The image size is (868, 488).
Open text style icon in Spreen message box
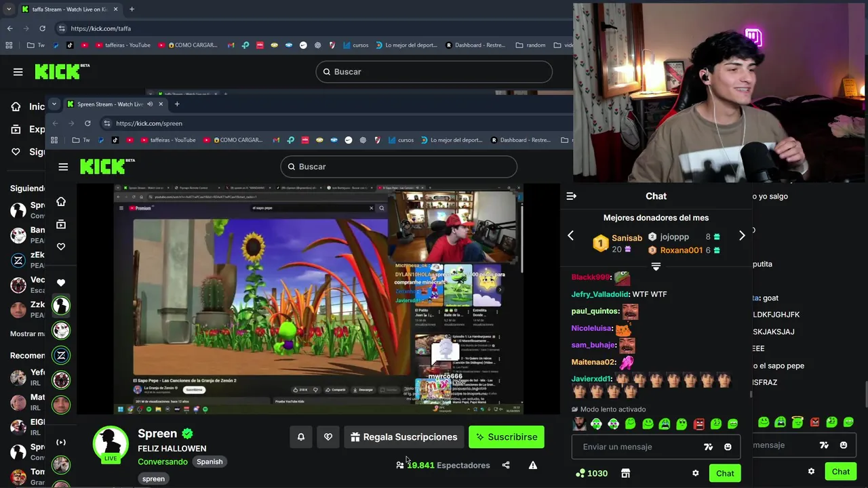[708, 447]
